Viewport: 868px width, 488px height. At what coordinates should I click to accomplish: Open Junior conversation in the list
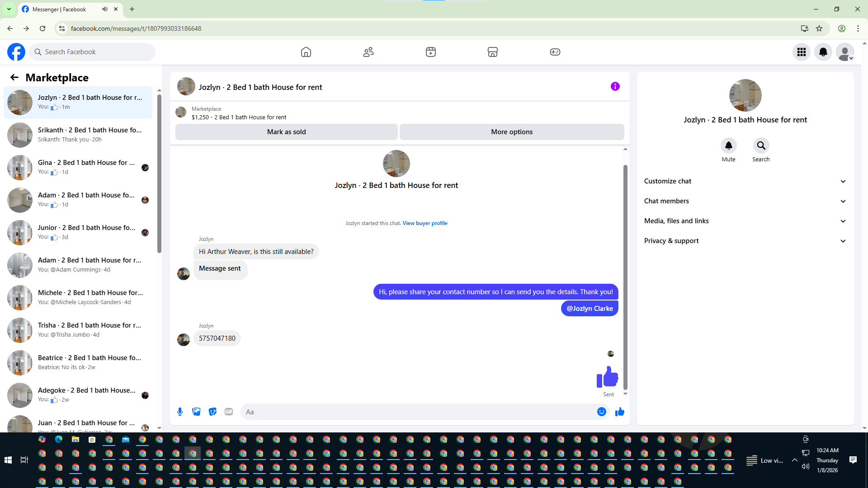[78, 232]
